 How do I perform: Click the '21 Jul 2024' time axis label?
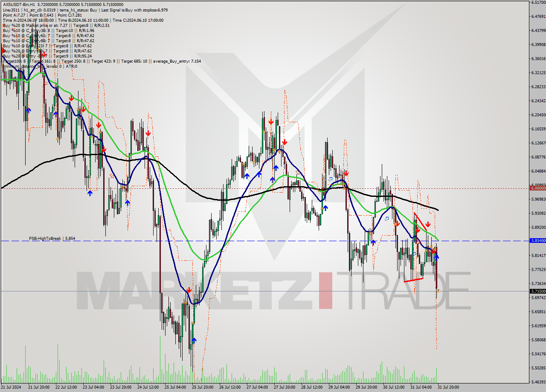click(11, 387)
